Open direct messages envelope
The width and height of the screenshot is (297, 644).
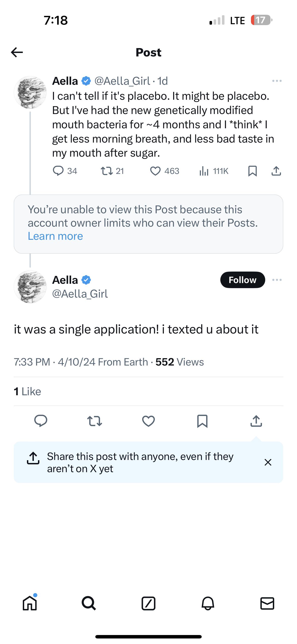point(267,603)
